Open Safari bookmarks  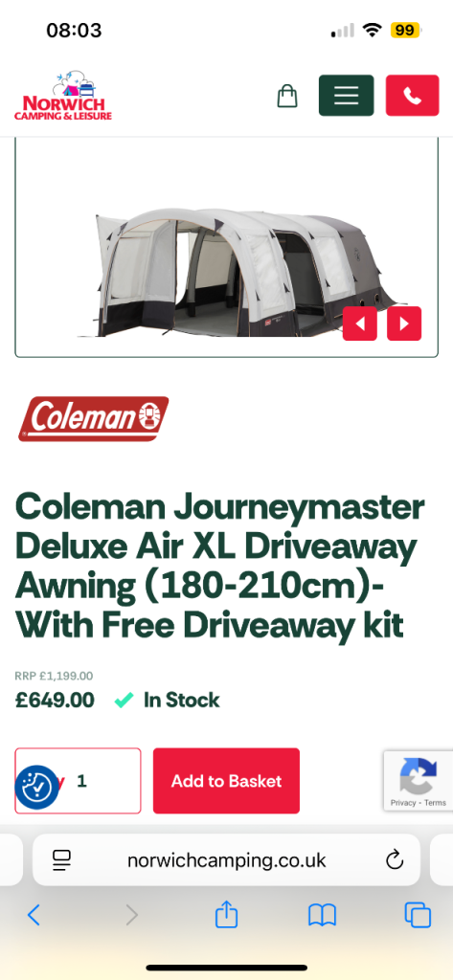(322, 915)
